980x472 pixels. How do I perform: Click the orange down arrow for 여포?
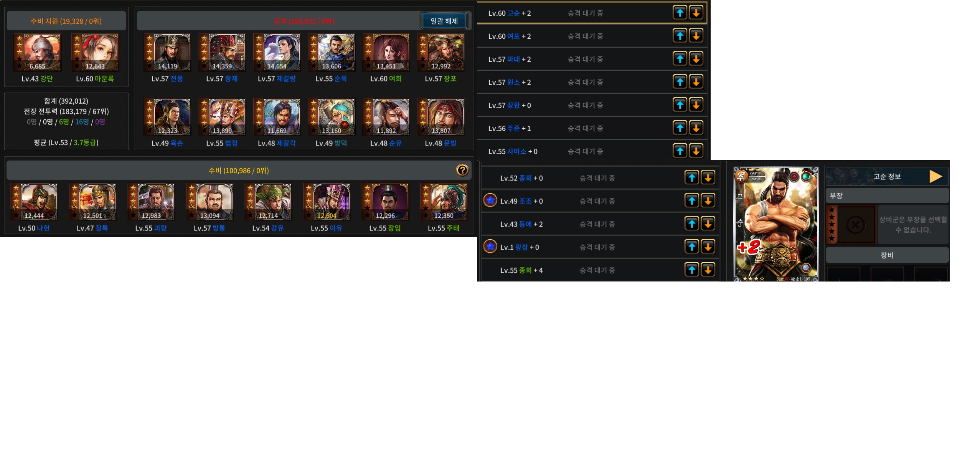click(696, 36)
